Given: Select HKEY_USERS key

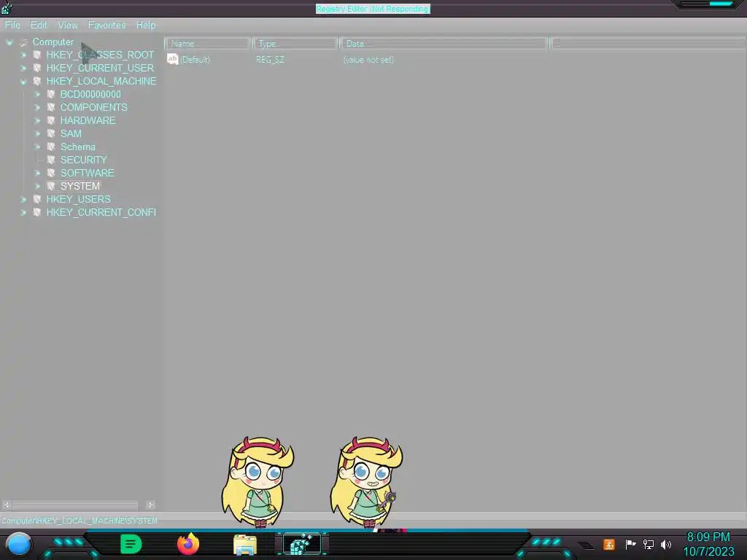Looking at the screenshot, I should 78,199.
